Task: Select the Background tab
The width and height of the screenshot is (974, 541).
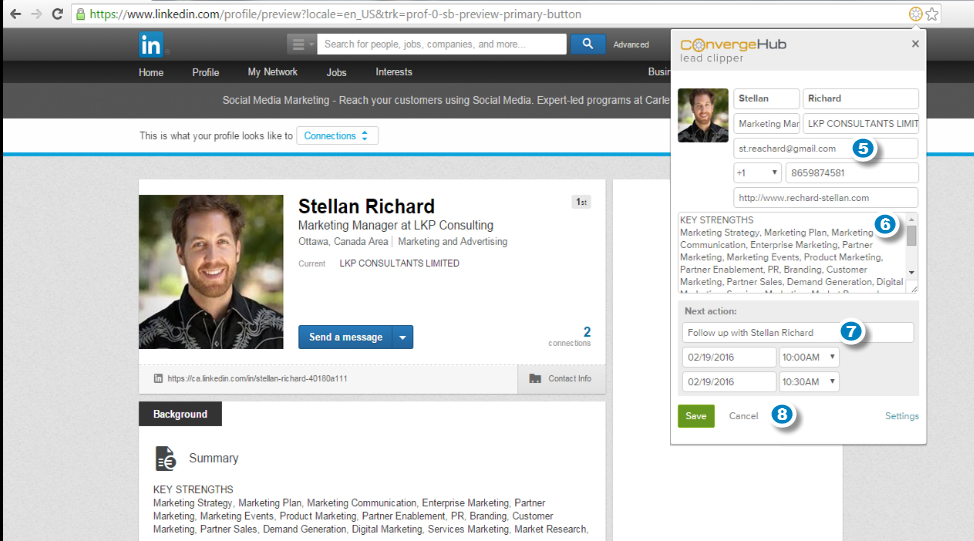Action: (180, 414)
